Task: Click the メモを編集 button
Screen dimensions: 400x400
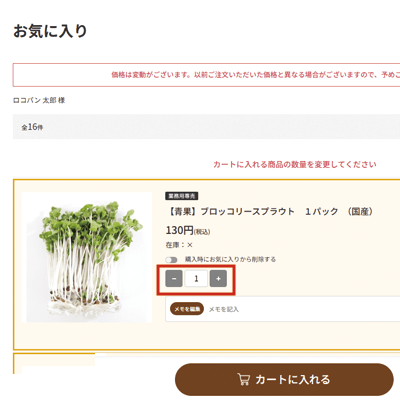Action: coord(187,309)
